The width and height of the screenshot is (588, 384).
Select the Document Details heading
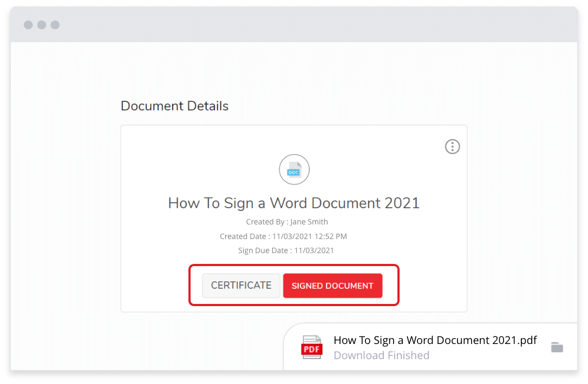[x=174, y=106]
